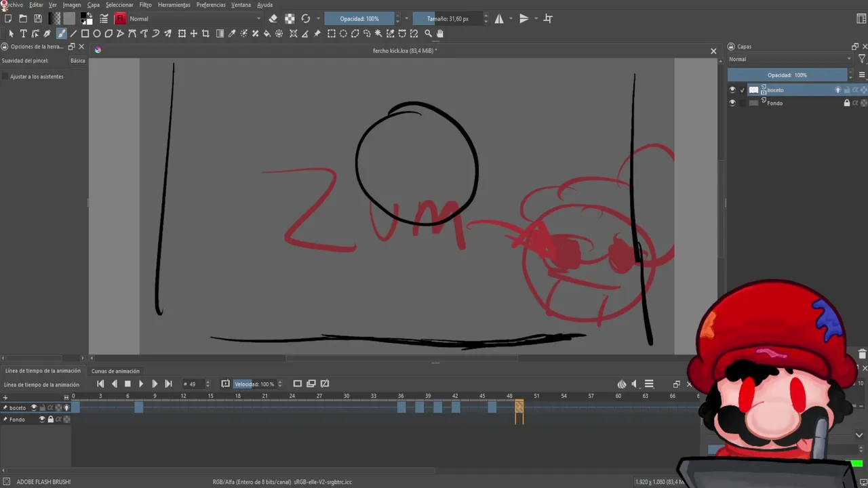The width and height of the screenshot is (868, 488).
Task: Open the brush blending mode Normal dropdown
Action: [195, 18]
